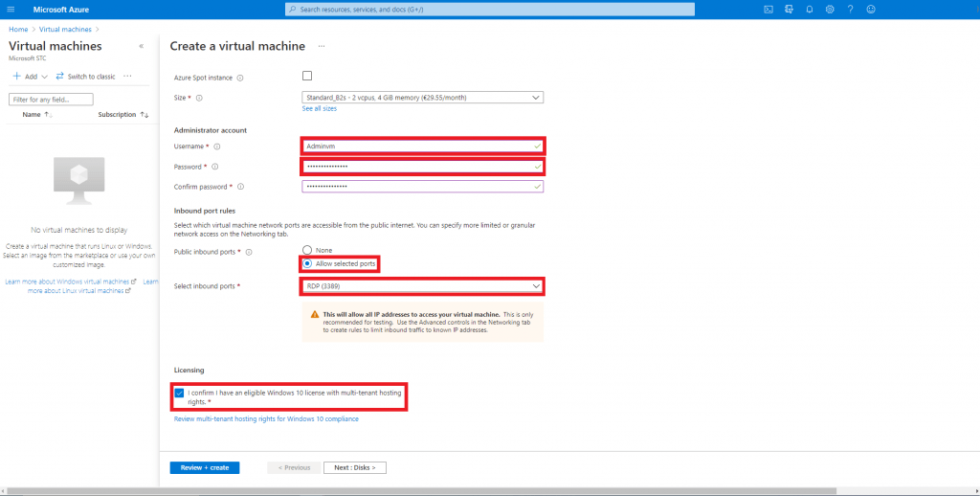The image size is (980, 496).
Task: Enable the Azure Spot instance checkbox
Action: 307,77
